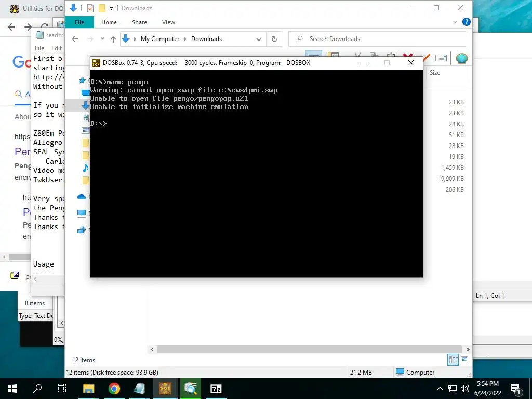The image size is (532, 399).
Task: Open the Home ribbon tab
Action: [x=109, y=22]
